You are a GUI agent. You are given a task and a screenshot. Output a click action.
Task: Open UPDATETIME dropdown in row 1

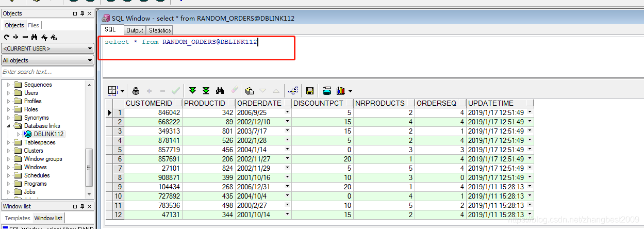tap(530, 112)
